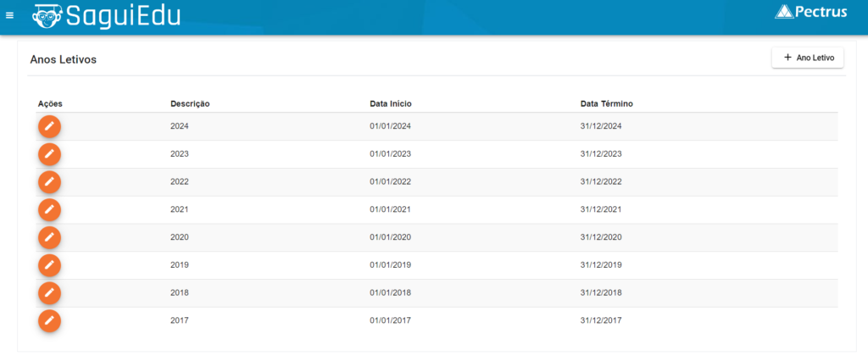Edit the 2023 school year
Screen dimensions: 868x356
click(x=49, y=154)
